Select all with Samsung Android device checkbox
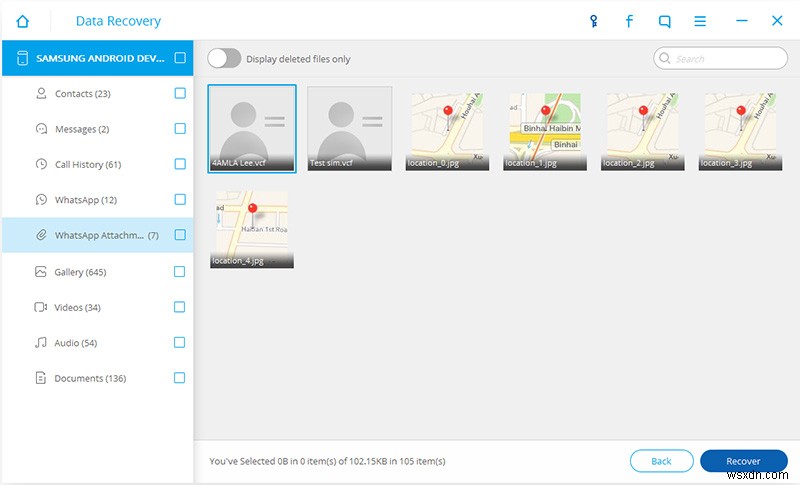The height and width of the screenshot is (485, 800). pyautogui.click(x=180, y=58)
